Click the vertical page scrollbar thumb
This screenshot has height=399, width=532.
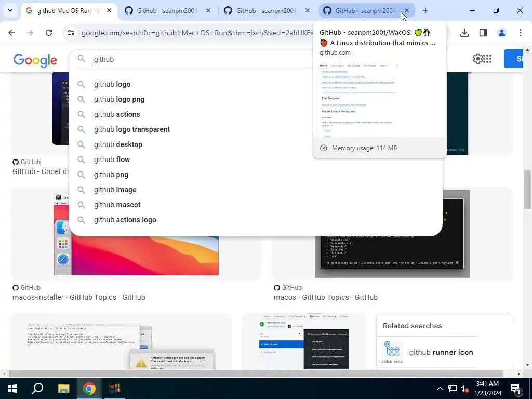point(527,189)
